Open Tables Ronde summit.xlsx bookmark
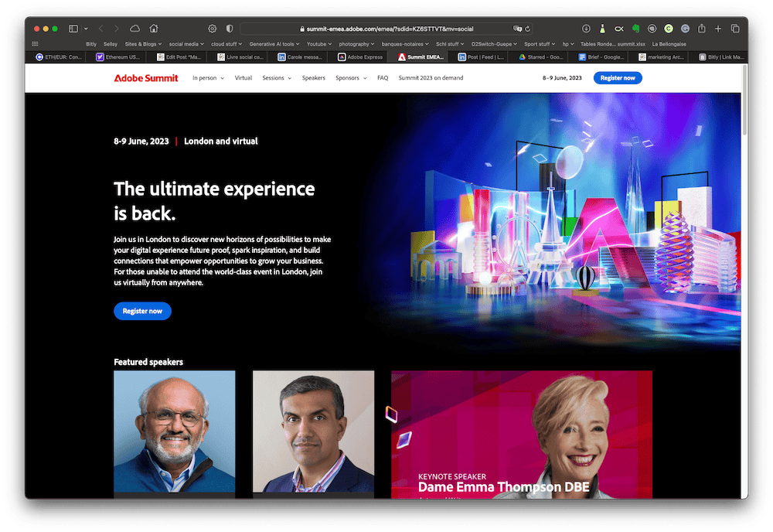 point(612,44)
